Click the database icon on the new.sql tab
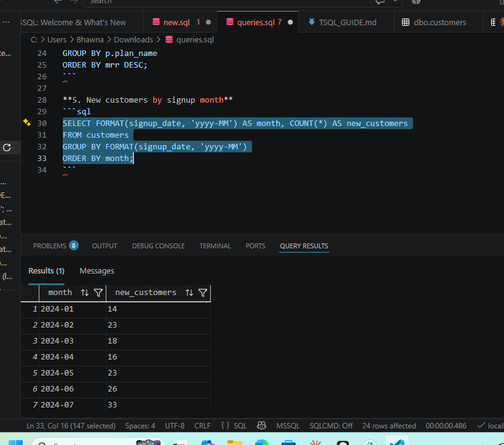 (156, 22)
